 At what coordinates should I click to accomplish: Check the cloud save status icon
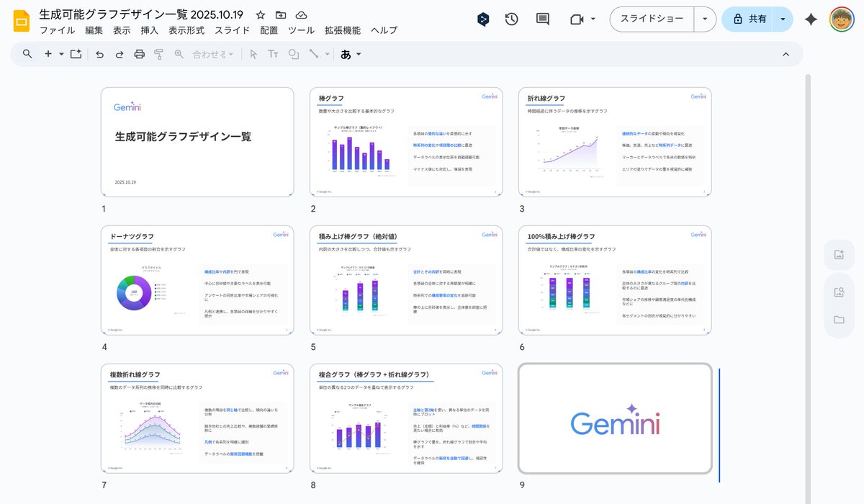pyautogui.click(x=302, y=15)
